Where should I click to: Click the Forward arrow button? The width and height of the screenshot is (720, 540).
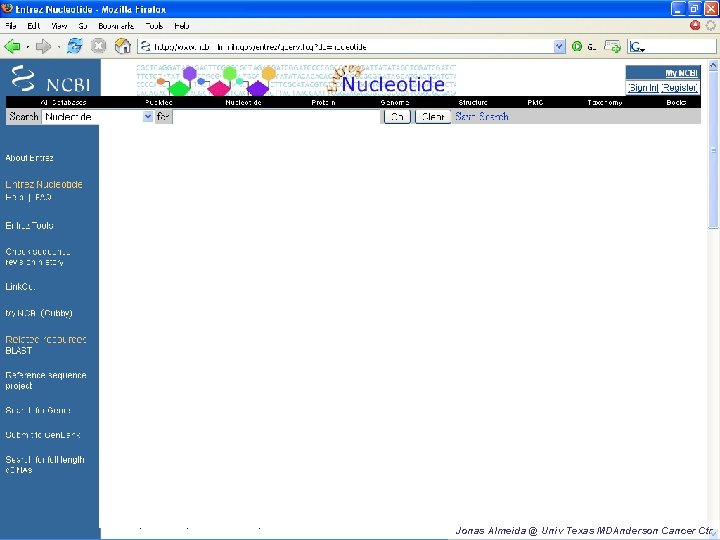tap(43, 46)
